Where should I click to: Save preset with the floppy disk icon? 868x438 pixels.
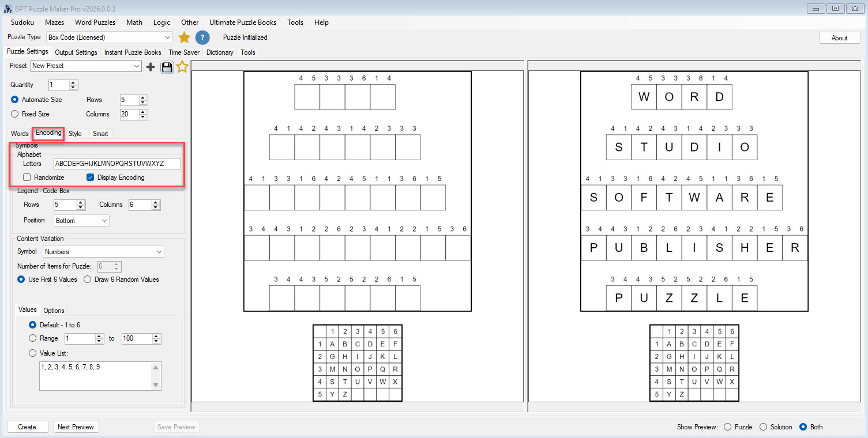pyautogui.click(x=167, y=67)
